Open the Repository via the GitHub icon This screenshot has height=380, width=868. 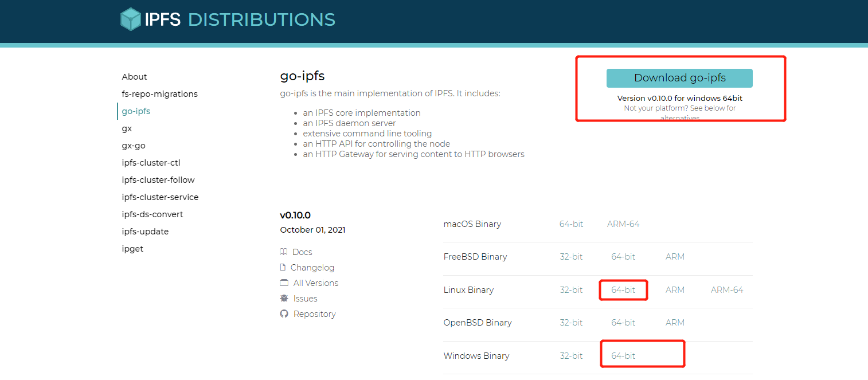pos(284,314)
